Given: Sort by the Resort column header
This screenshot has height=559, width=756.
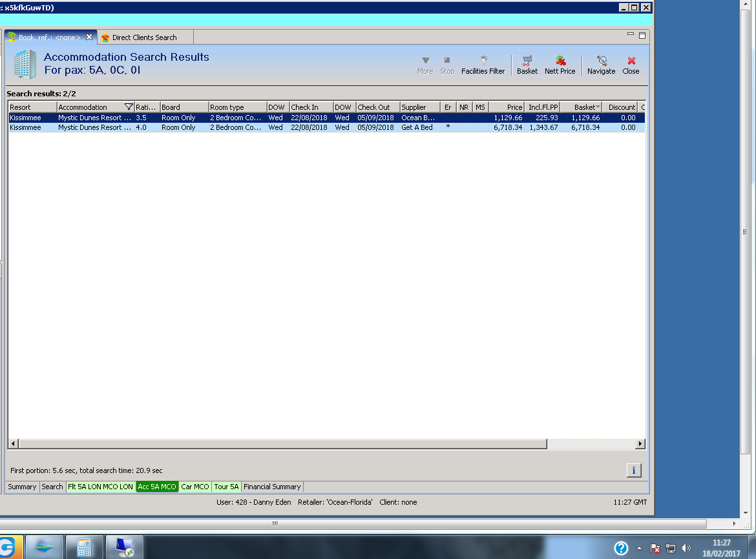Looking at the screenshot, I should (x=32, y=107).
